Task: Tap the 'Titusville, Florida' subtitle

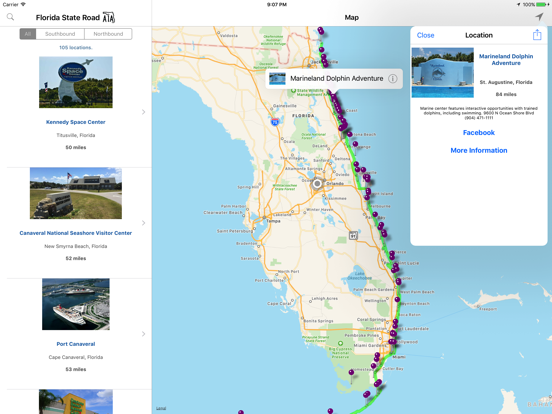Action: [x=76, y=135]
